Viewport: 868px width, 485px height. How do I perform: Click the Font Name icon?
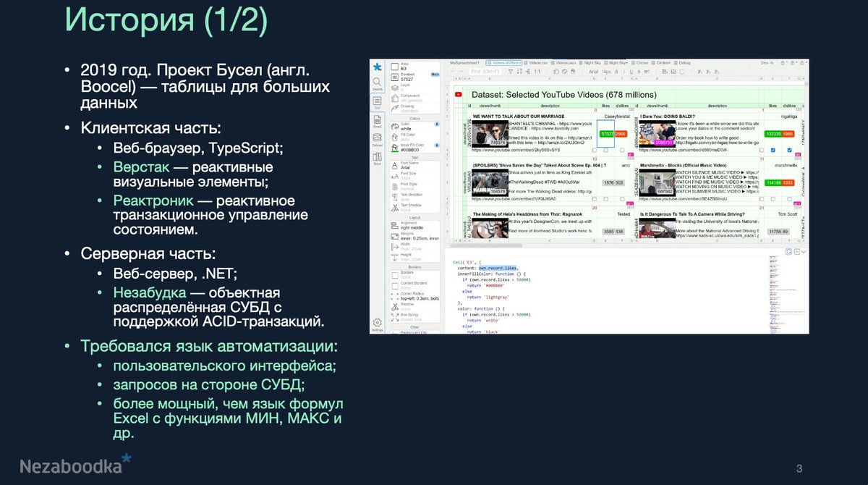coord(395,166)
